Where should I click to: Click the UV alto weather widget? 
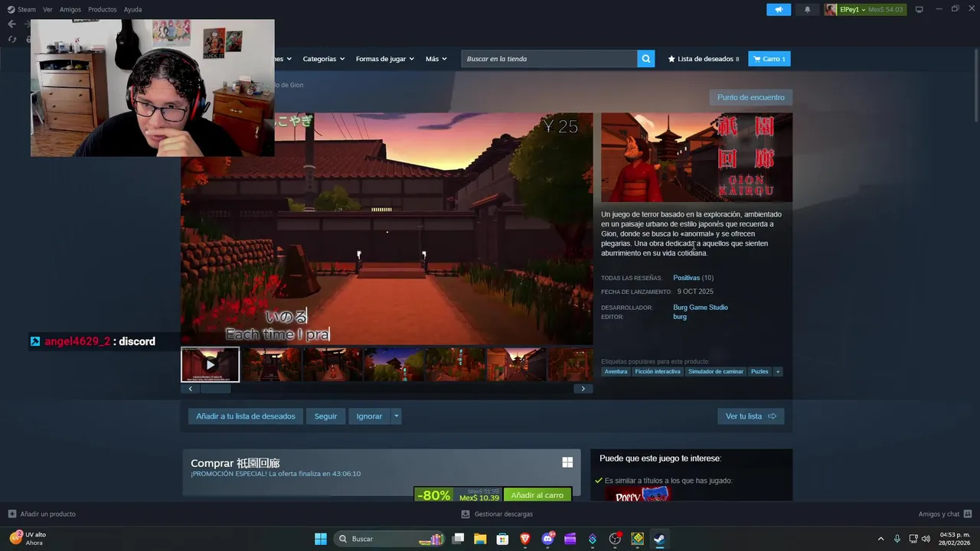[28, 539]
